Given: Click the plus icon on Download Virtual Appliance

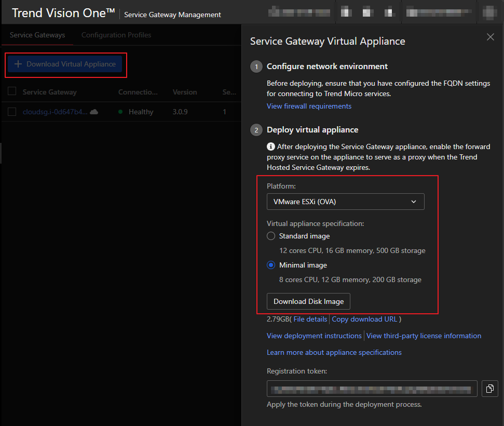Looking at the screenshot, I should click(x=18, y=64).
